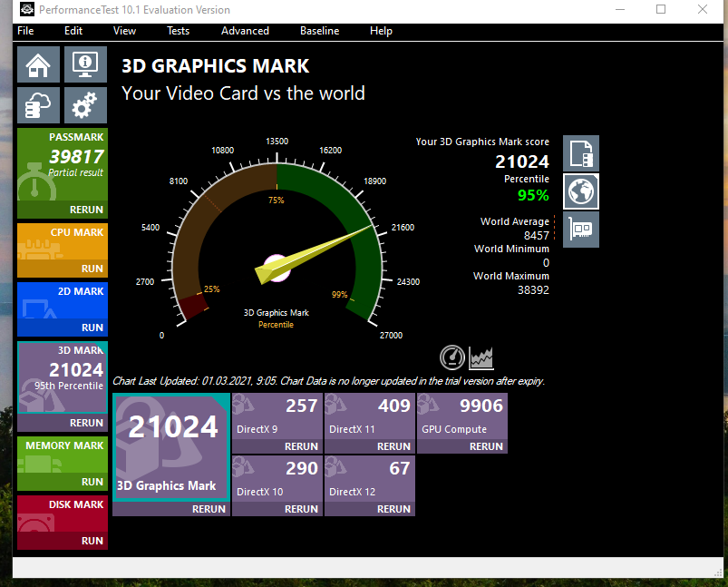
Task: Rerun the PassMark rating test
Action: [x=63, y=210]
